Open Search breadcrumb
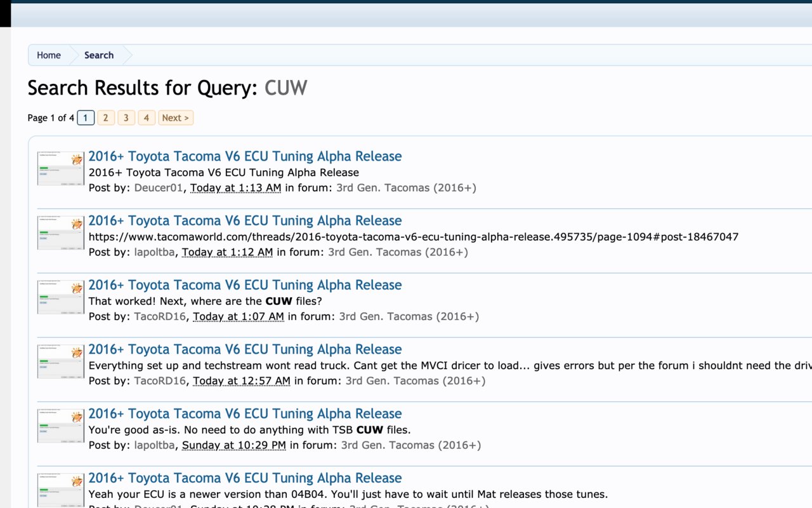Viewport: 812px width, 508px height. [x=99, y=55]
